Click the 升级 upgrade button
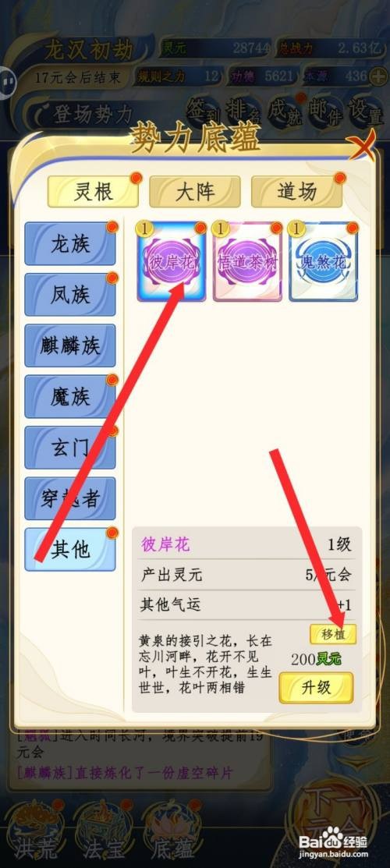 (x=316, y=688)
